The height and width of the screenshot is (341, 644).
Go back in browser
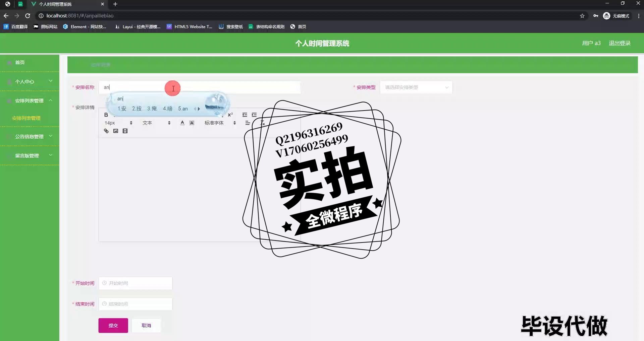point(6,16)
